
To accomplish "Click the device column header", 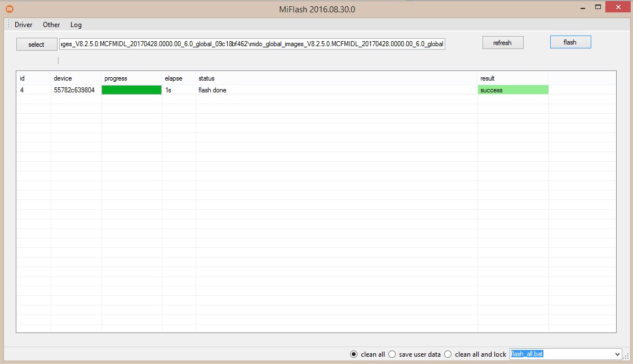I will coord(76,78).
